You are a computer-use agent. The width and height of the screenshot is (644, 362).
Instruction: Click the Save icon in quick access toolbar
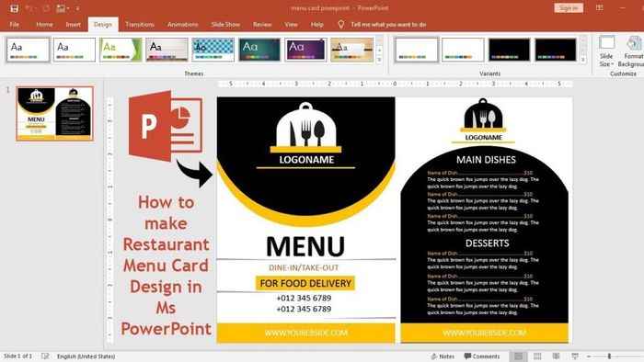coord(15,8)
